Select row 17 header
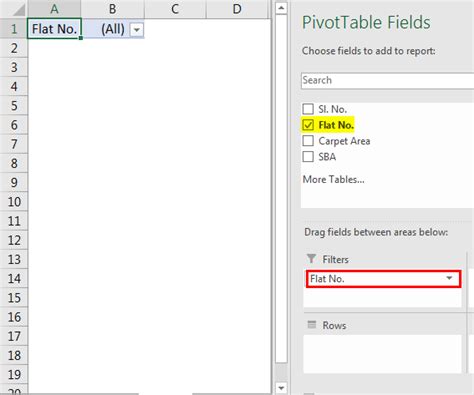Viewport: 474px width, 395px height. tap(14, 336)
